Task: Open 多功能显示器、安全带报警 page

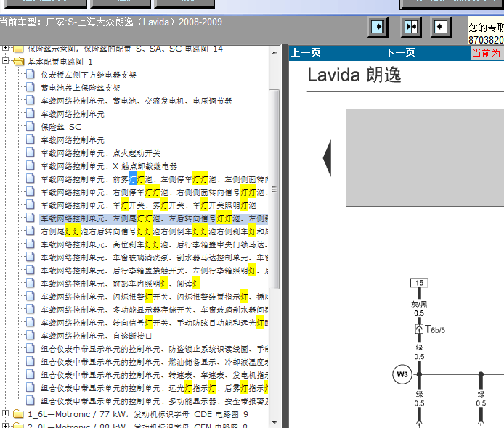Action: pos(154,402)
